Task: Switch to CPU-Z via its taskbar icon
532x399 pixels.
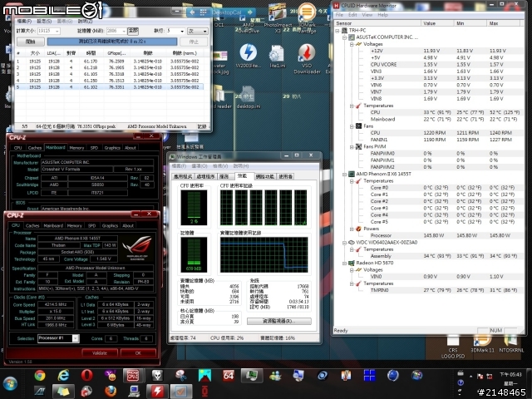Action: (133, 376)
